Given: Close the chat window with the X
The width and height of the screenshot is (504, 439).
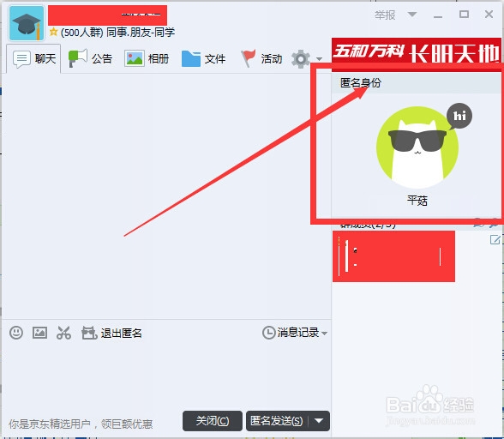Looking at the screenshot, I should 489,15.
